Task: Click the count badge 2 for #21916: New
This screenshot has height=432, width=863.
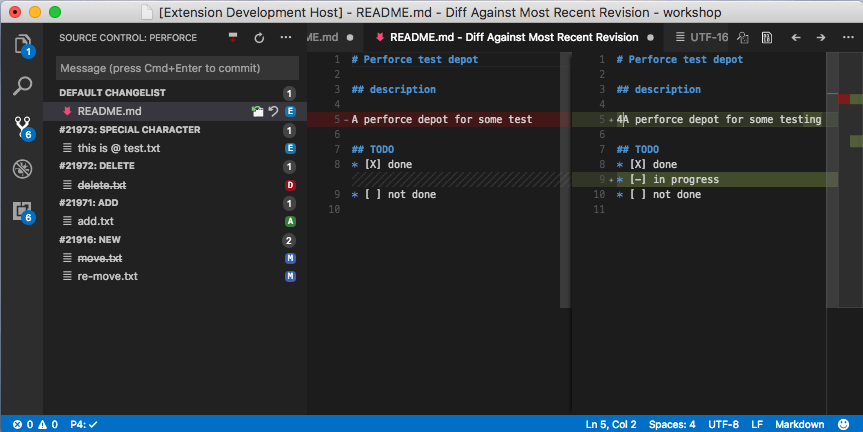Action: tap(289, 240)
